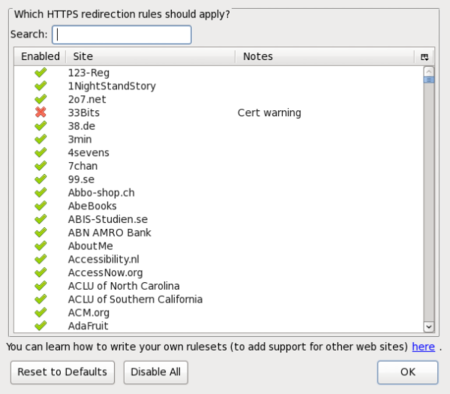The image size is (450, 394).
Task: Click the AdaFruit green check icon
Action: tap(41, 325)
